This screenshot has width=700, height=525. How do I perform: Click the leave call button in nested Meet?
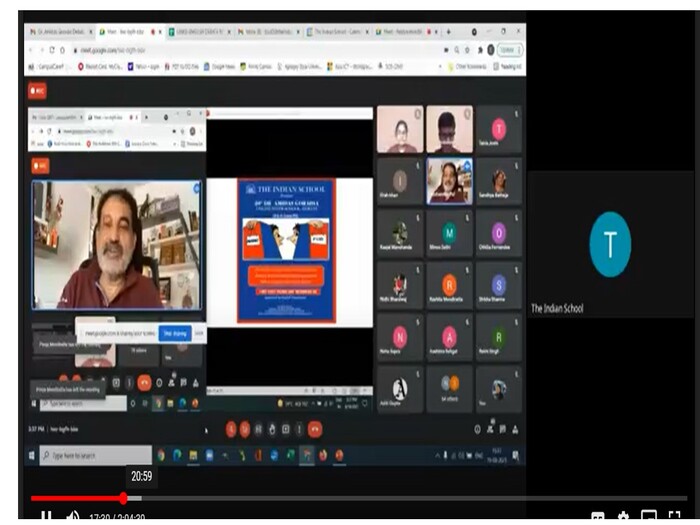[144, 383]
